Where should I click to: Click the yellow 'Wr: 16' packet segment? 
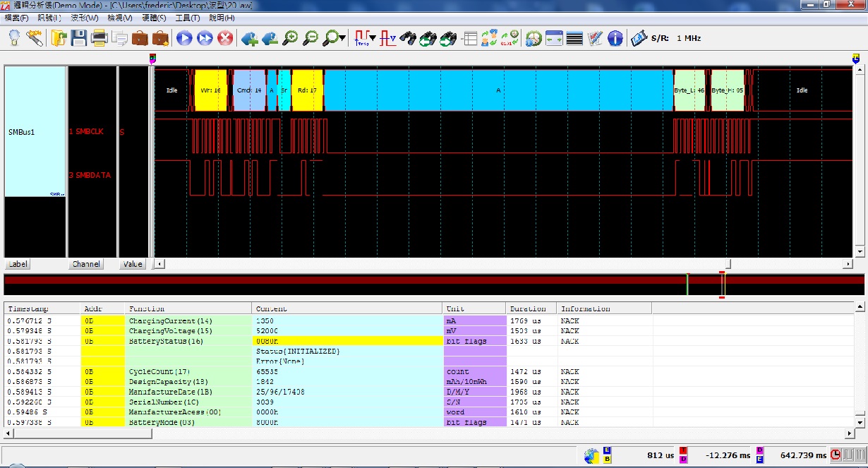[x=211, y=90]
